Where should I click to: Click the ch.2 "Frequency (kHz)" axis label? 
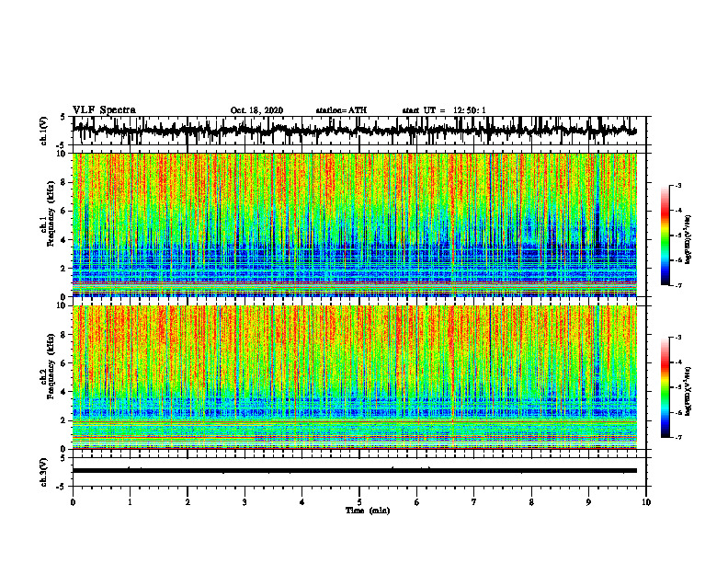[x=51, y=366]
